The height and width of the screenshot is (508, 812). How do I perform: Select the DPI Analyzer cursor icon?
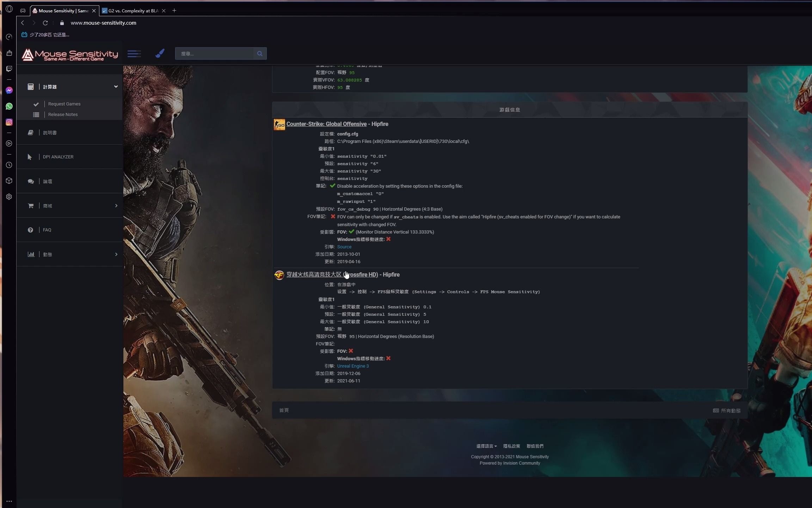coord(29,157)
